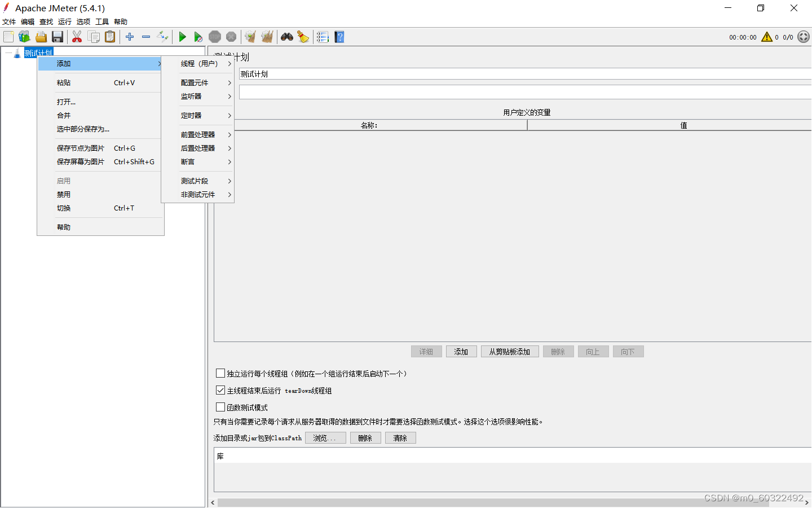Click the Reset Search brush icon
Screen dimensions: 812x508
pyautogui.click(x=303, y=37)
